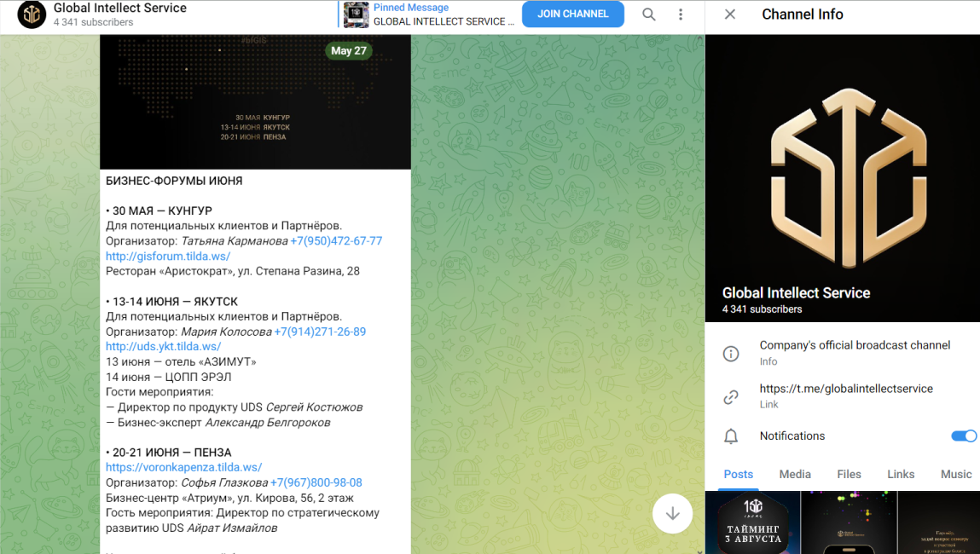Open the Links tab in Channel Info
The height and width of the screenshot is (554, 980).
point(901,474)
